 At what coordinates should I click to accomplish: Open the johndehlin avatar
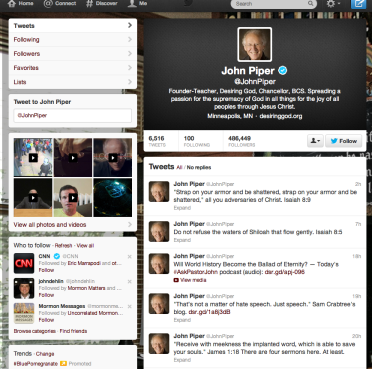click(x=24, y=288)
